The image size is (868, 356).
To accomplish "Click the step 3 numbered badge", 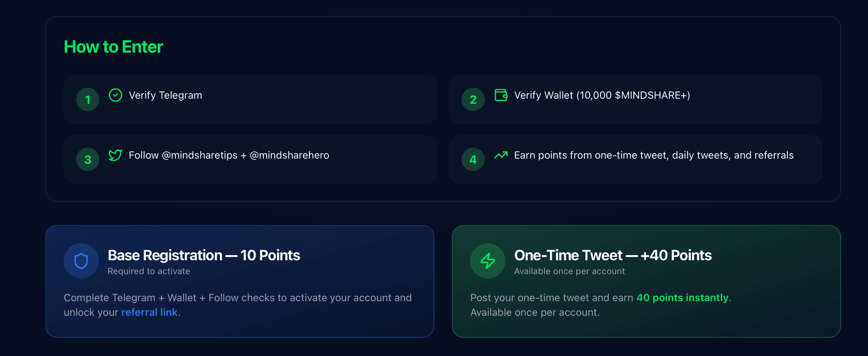I will (87, 159).
